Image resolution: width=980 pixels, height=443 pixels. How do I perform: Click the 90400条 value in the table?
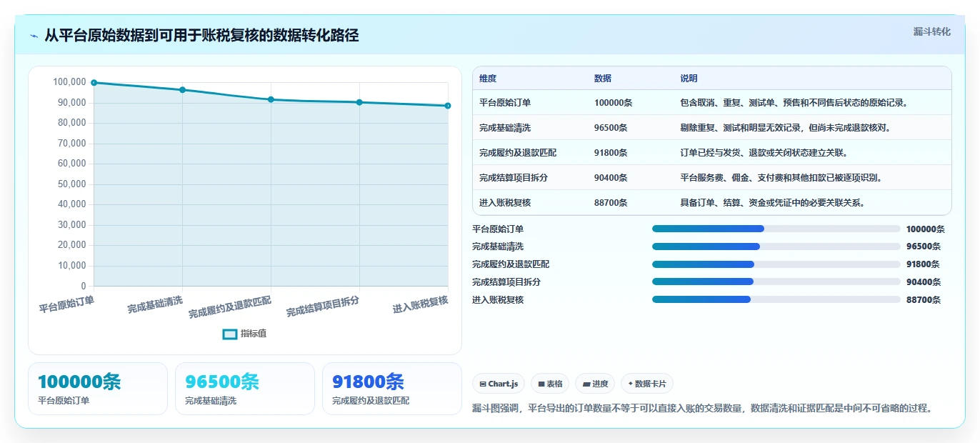(x=611, y=178)
